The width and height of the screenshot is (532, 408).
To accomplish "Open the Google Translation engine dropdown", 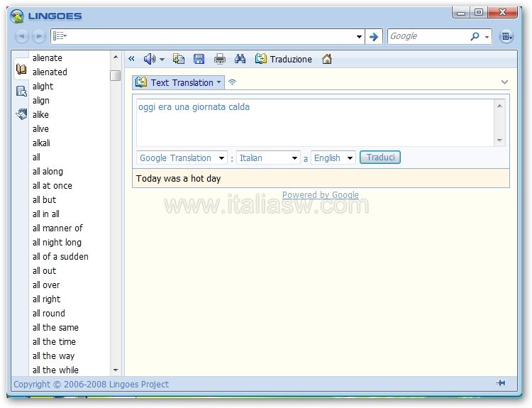I will point(182,158).
